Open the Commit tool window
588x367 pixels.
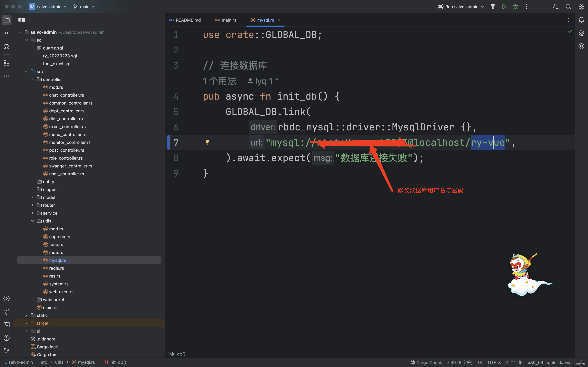tap(6, 33)
